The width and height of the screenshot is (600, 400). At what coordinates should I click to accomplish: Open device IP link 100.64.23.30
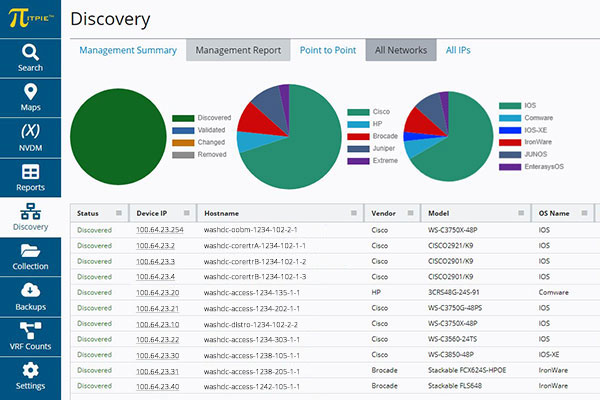coord(157,355)
